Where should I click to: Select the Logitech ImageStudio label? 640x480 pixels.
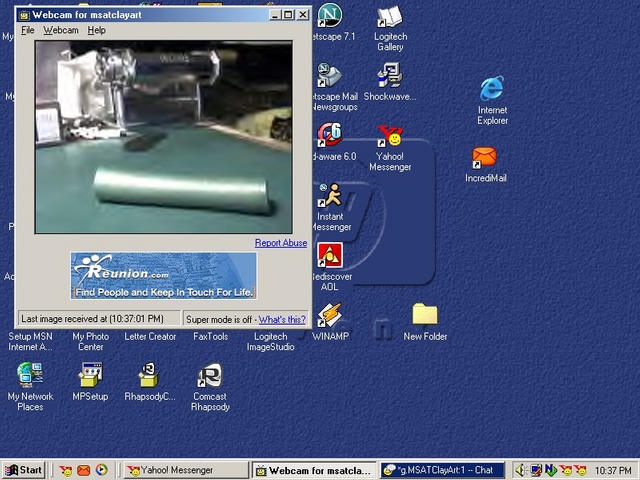pyautogui.click(x=270, y=342)
